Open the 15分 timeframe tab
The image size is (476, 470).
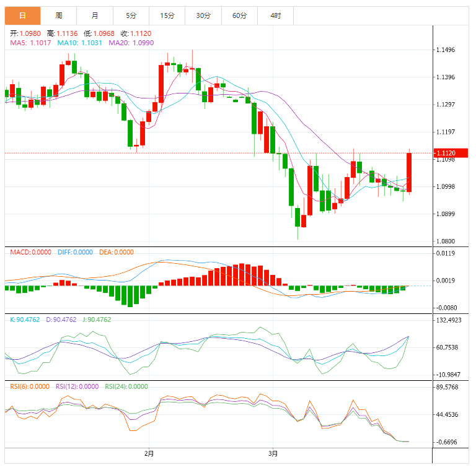tap(167, 15)
